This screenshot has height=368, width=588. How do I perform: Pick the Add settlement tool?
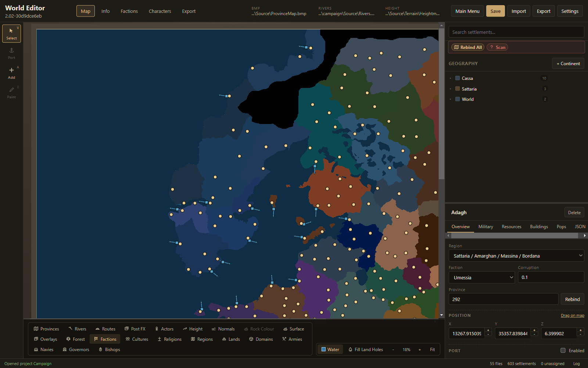[x=11, y=73]
